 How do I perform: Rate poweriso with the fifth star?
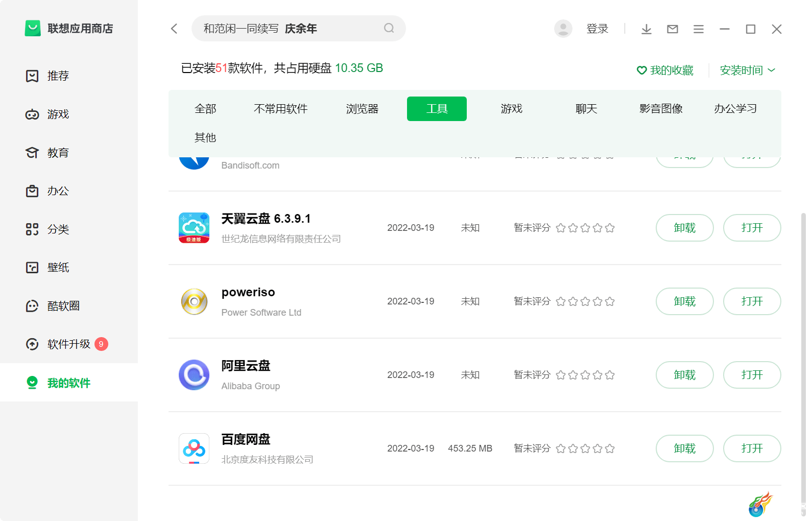(610, 301)
